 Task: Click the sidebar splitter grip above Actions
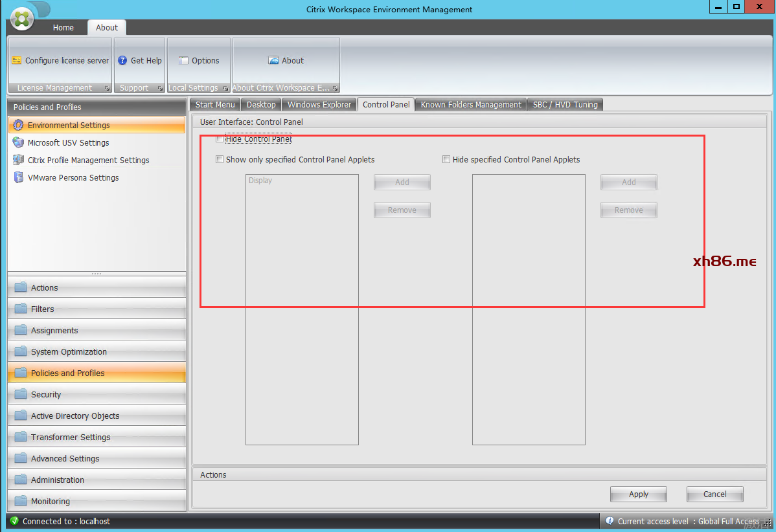coord(97,274)
